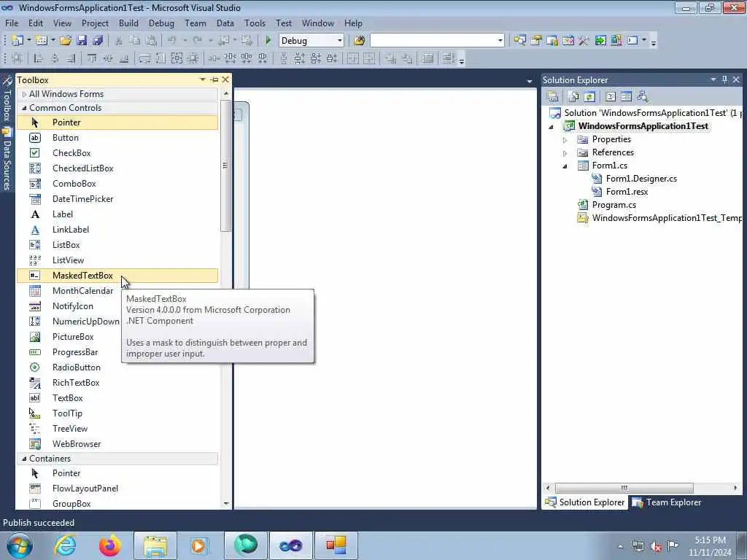Click the Open File folder icon
747x560 pixels.
point(66,41)
